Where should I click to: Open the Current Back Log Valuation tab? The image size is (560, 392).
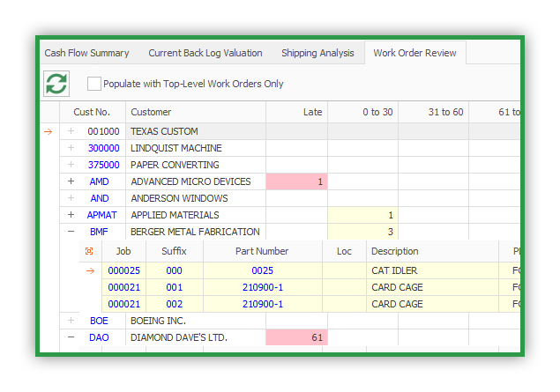(205, 53)
